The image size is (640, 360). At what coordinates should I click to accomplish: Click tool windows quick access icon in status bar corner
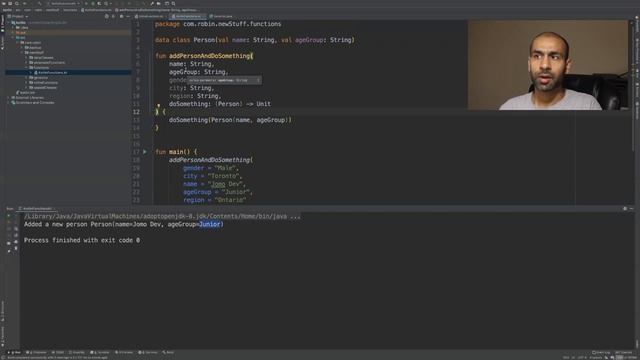click(3, 358)
